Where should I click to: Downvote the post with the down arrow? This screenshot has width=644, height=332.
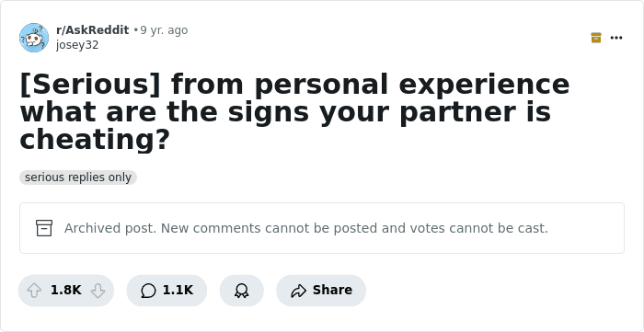coord(98,291)
